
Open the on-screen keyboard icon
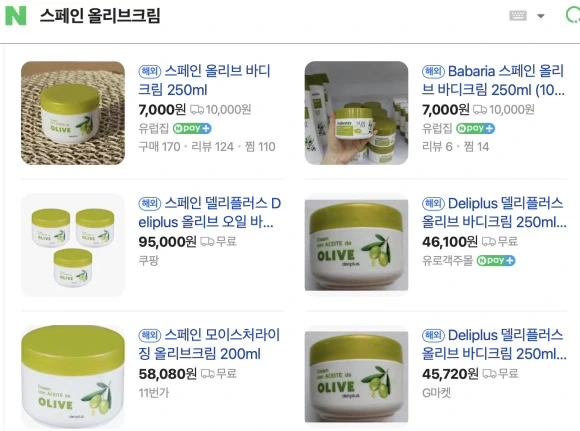coord(518,16)
